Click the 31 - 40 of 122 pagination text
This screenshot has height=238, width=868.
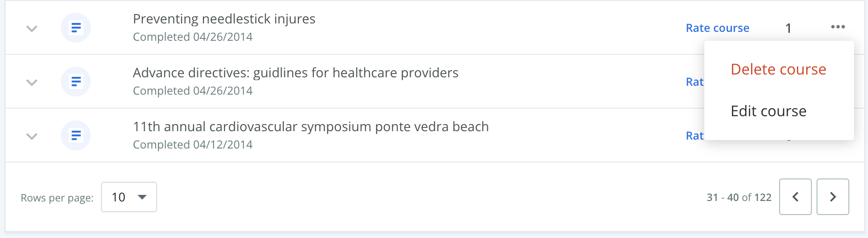click(739, 197)
